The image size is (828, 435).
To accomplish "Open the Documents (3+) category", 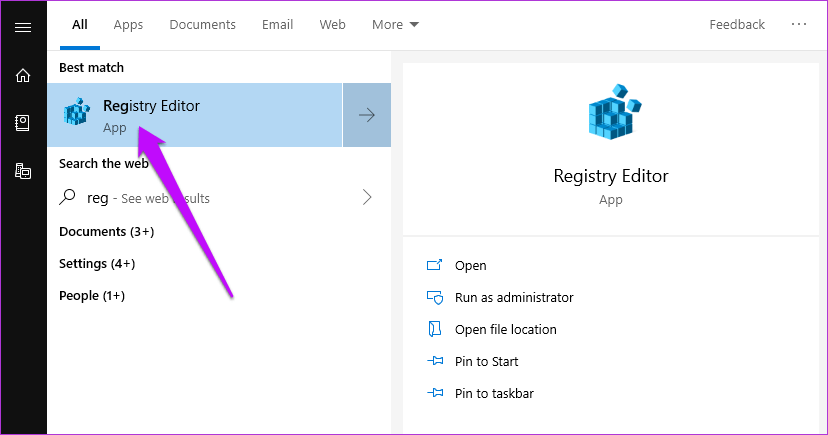I will click(x=107, y=232).
